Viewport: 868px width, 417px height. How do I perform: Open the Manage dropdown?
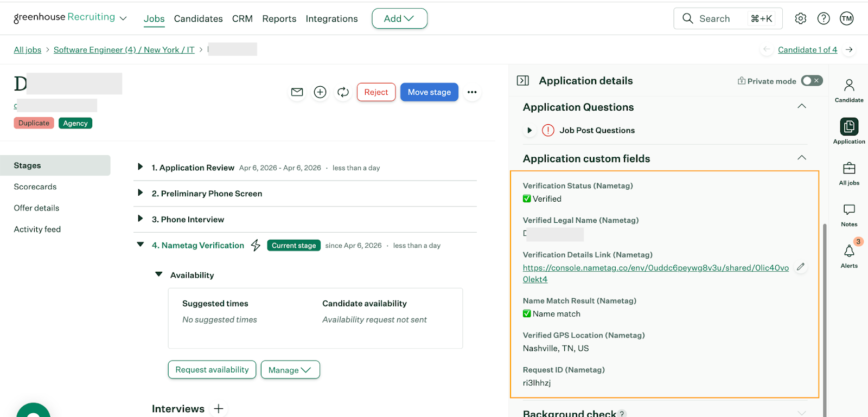290,370
